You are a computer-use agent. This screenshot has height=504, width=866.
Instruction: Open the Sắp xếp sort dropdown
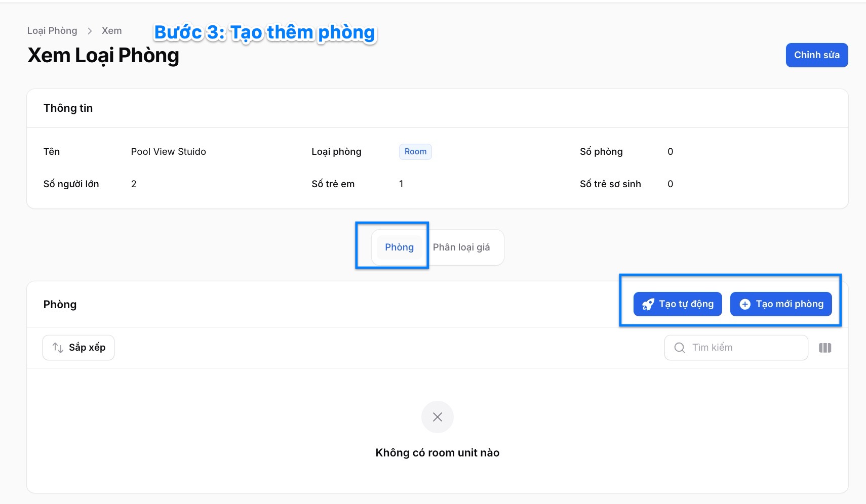pos(78,348)
